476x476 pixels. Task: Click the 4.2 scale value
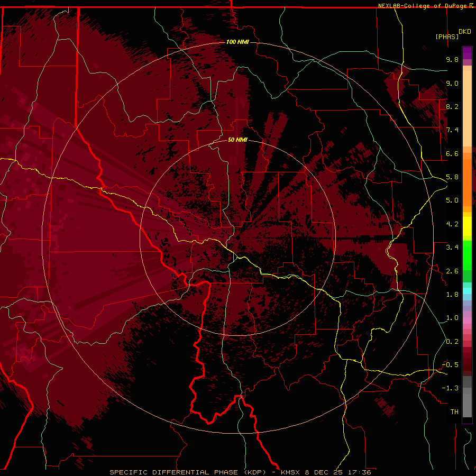pos(452,224)
